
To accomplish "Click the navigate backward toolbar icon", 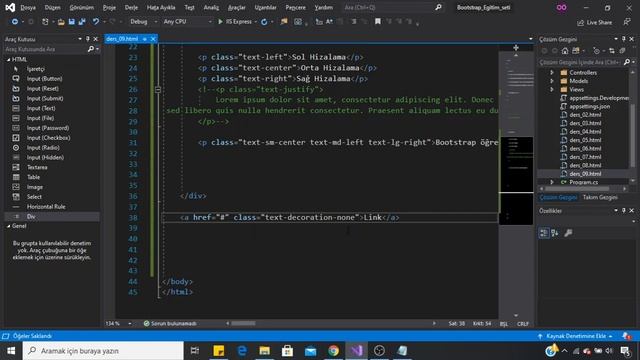I will 15,22.
